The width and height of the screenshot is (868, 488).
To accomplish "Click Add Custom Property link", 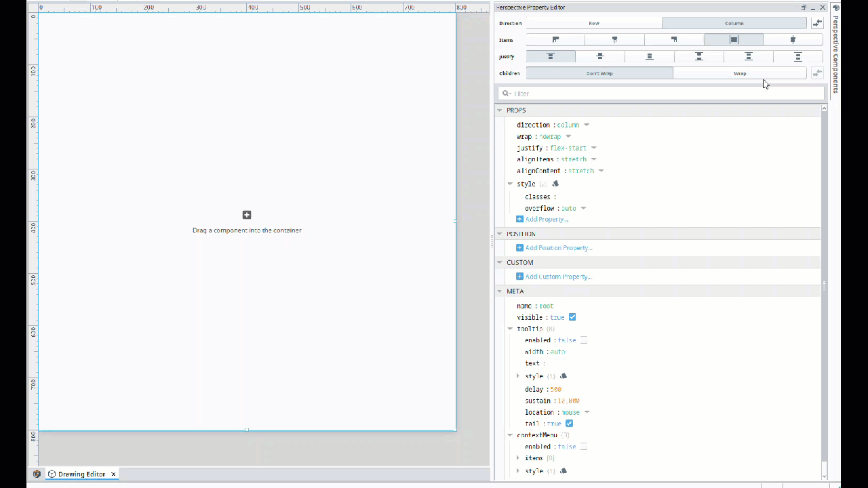I will point(558,277).
